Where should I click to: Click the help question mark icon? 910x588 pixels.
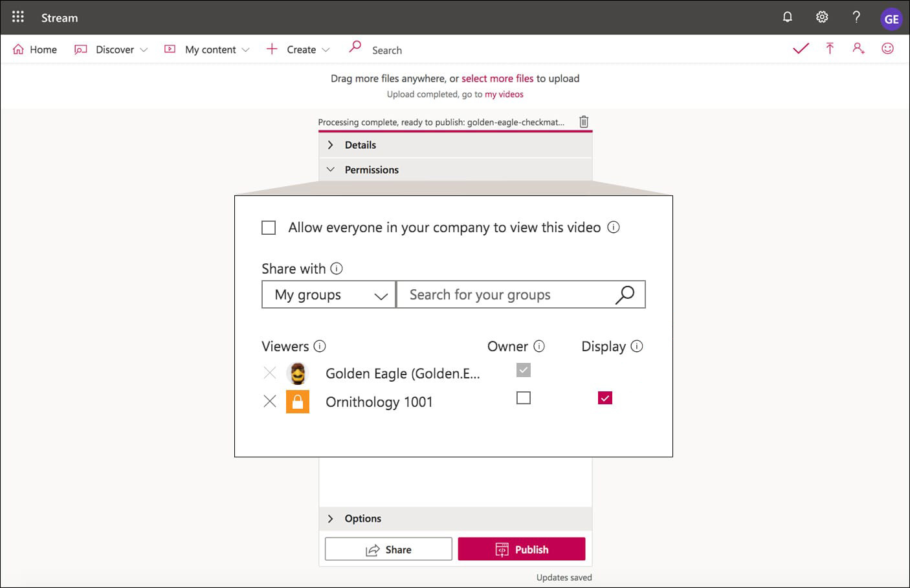[x=856, y=17]
